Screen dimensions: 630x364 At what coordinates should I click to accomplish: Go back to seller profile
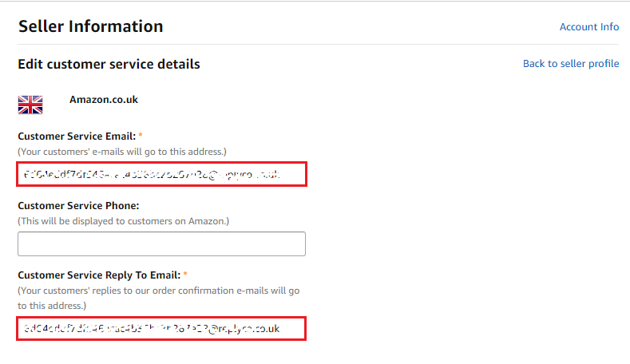(x=570, y=64)
